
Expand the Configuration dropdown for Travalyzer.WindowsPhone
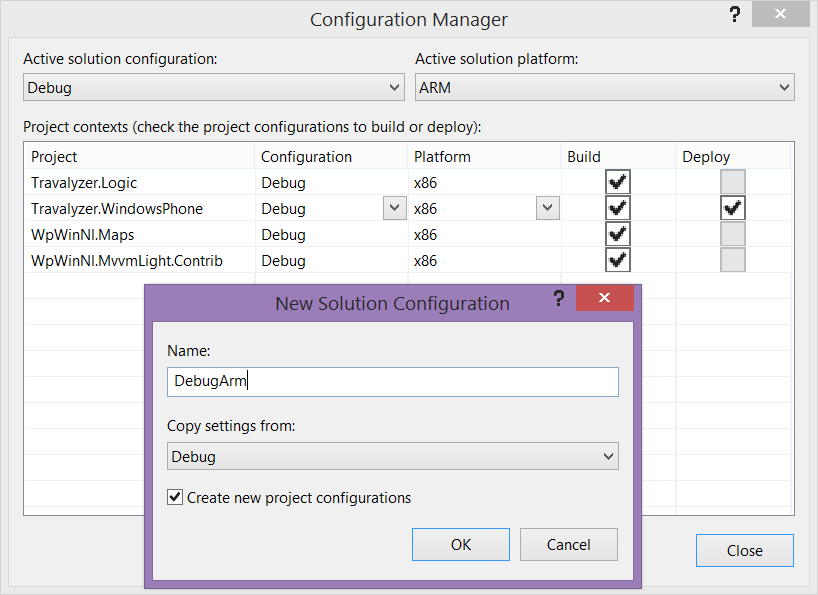tap(394, 208)
